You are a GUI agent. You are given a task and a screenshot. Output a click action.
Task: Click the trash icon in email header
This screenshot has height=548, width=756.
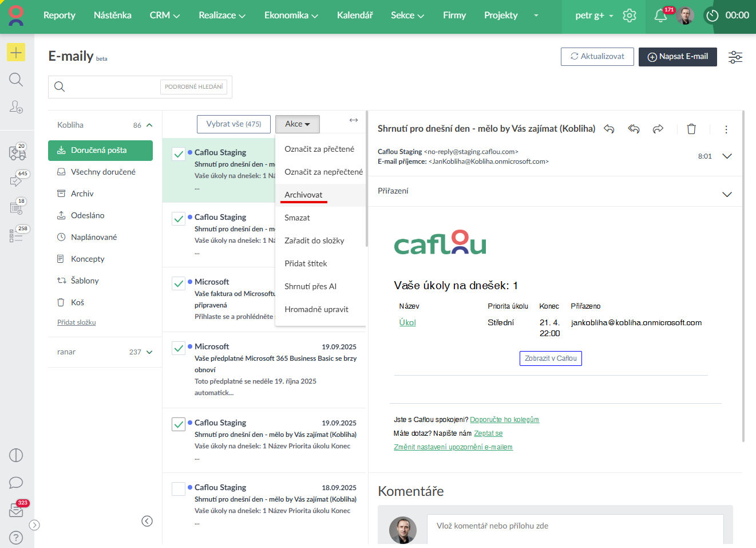pyautogui.click(x=691, y=129)
